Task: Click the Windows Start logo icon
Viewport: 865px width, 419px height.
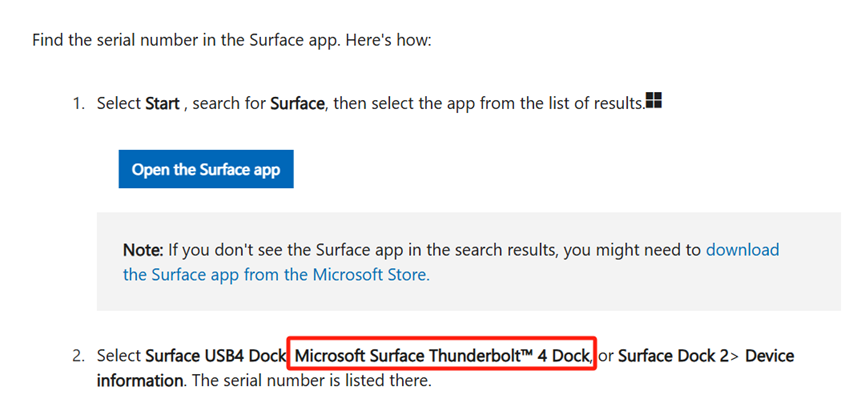Action: click(655, 101)
